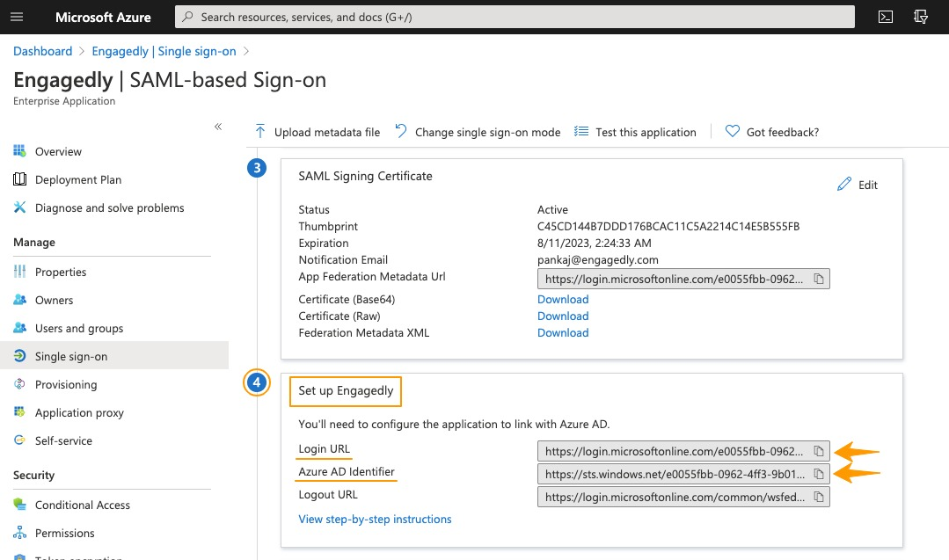Click the Overview grid icon
The image size is (949, 560).
20,150
